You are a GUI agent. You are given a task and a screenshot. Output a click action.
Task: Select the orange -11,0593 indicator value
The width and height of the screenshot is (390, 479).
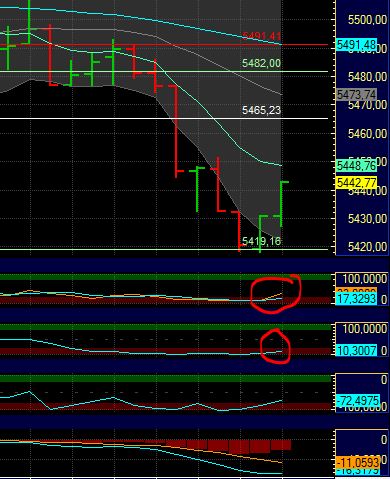[x=358, y=462]
